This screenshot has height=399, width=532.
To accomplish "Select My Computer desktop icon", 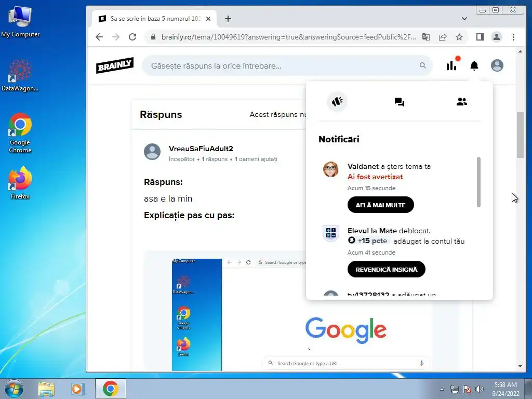I will coord(20,21).
